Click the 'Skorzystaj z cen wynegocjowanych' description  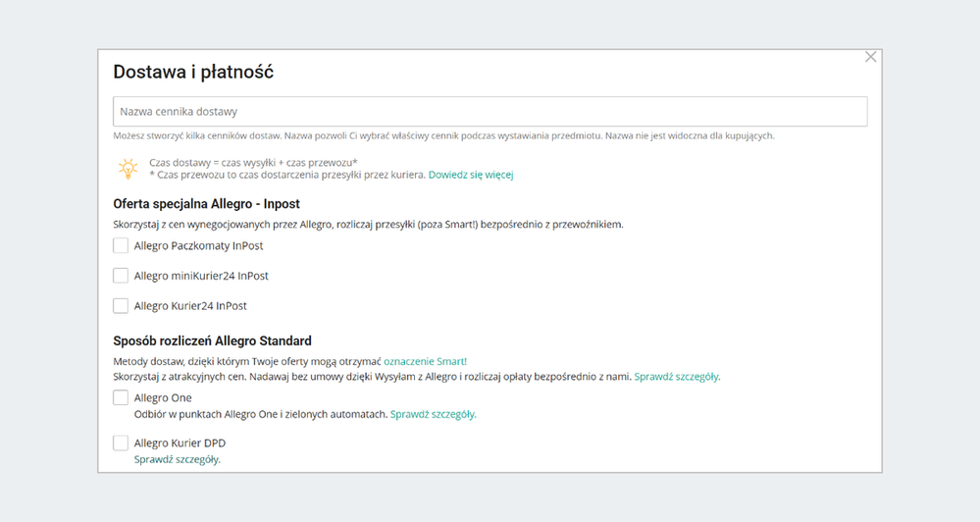[x=368, y=224]
